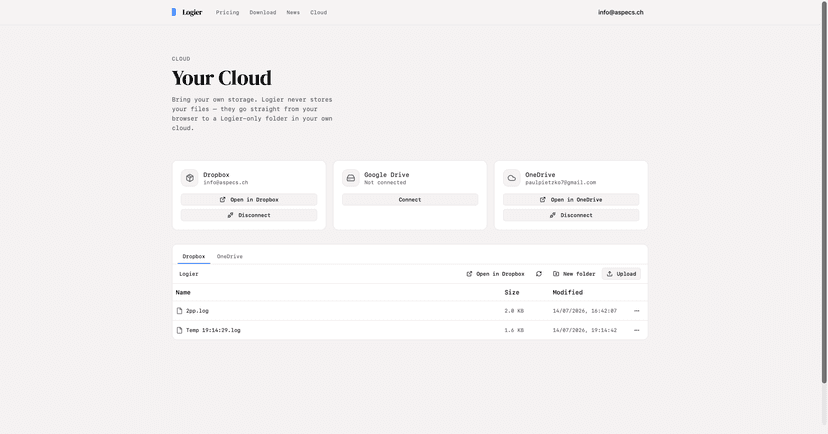The height and width of the screenshot is (434, 828).
Task: Click Open in Dropbox in file toolbar
Action: (495, 273)
